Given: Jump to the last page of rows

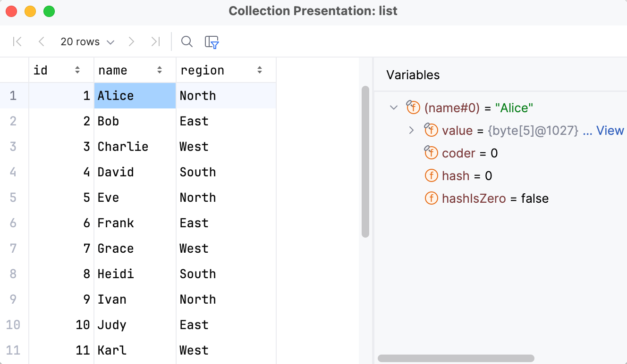Looking at the screenshot, I should point(155,41).
